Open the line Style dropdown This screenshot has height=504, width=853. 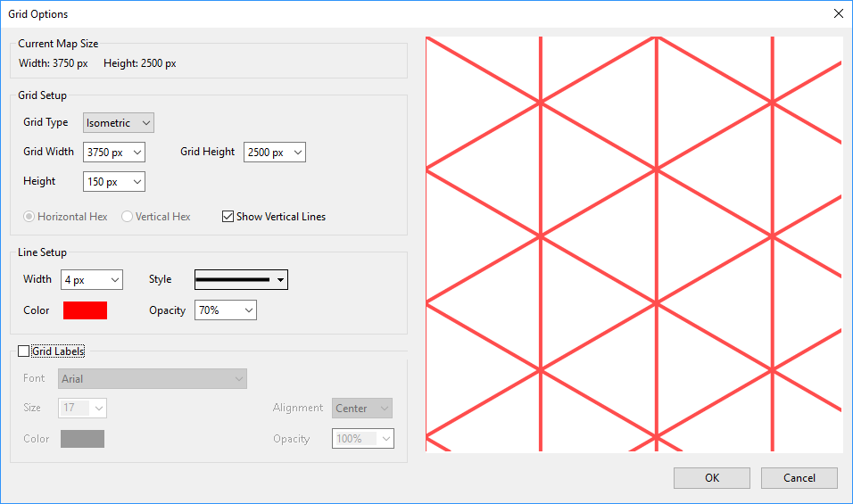pyautogui.click(x=241, y=280)
